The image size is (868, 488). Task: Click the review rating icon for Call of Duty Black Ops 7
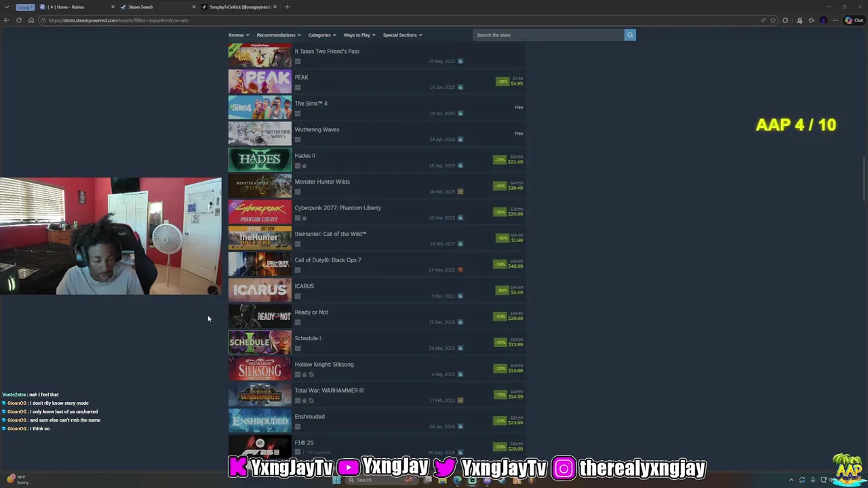(460, 270)
